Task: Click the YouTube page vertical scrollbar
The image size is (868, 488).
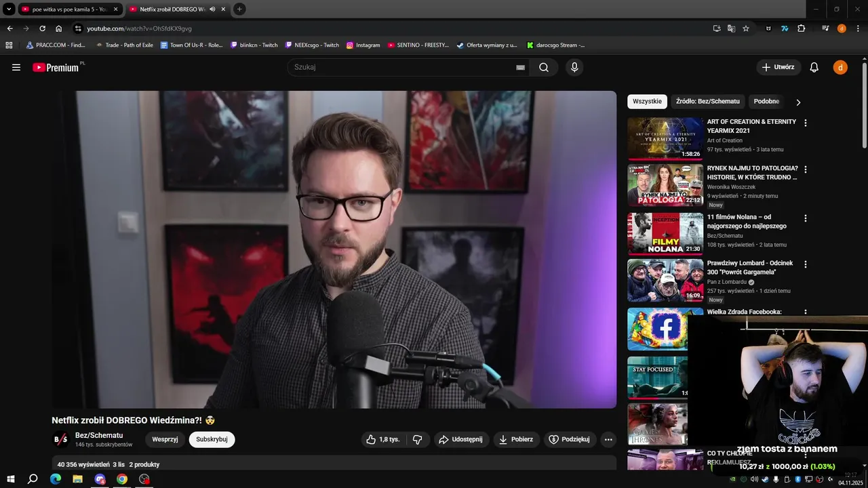Action: point(864,105)
